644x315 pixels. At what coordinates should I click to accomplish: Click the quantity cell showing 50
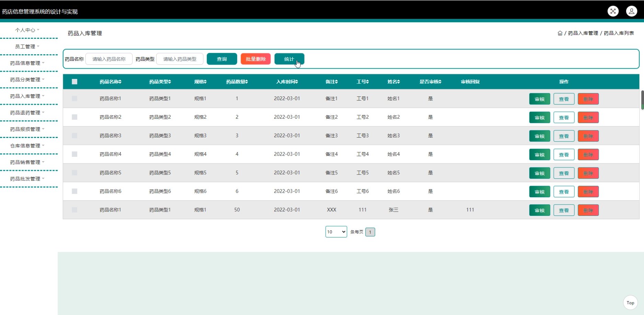pyautogui.click(x=237, y=210)
